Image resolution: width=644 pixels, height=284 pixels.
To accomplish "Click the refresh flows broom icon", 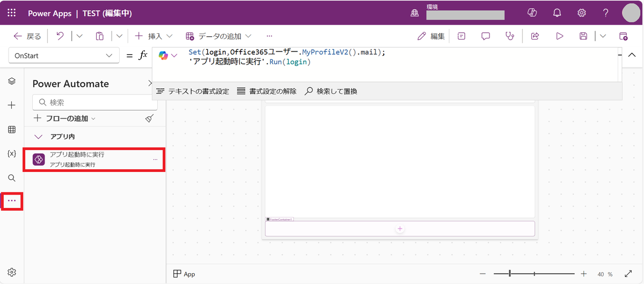I will (150, 118).
